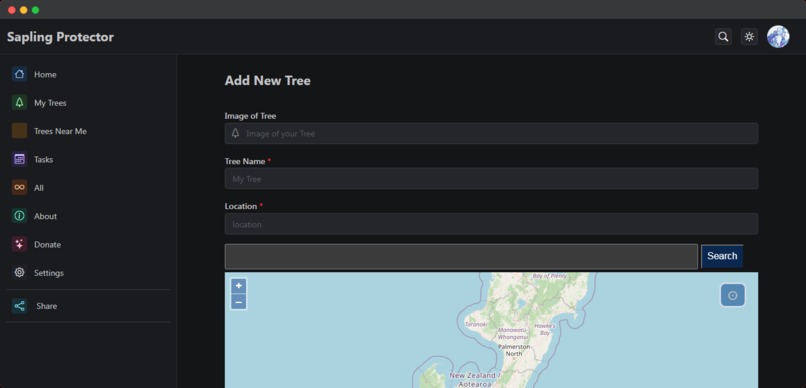Focus the Image of your Tree field

tap(491, 133)
